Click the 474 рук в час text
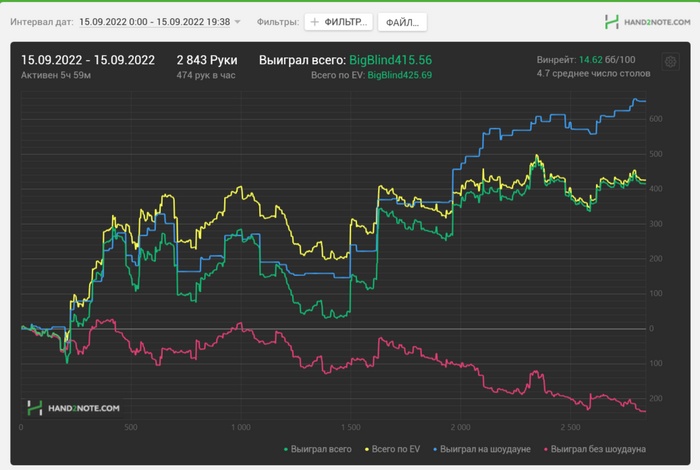The image size is (700, 470). point(206,75)
